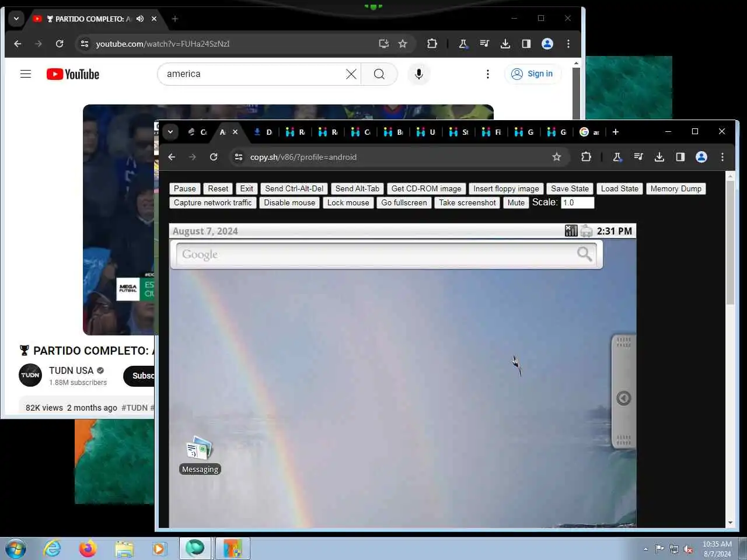This screenshot has height=560, width=747.
Task: Switch to the Google 'ar' tab
Action: 589,132
